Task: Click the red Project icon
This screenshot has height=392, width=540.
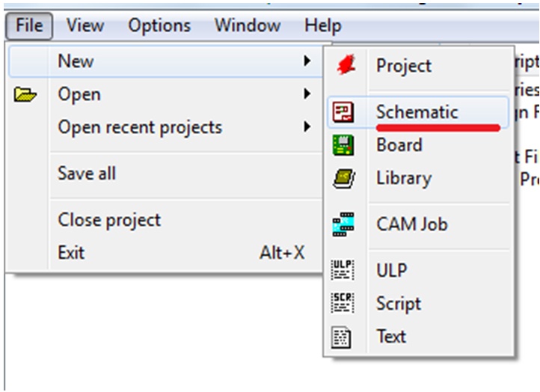Action: (345, 65)
